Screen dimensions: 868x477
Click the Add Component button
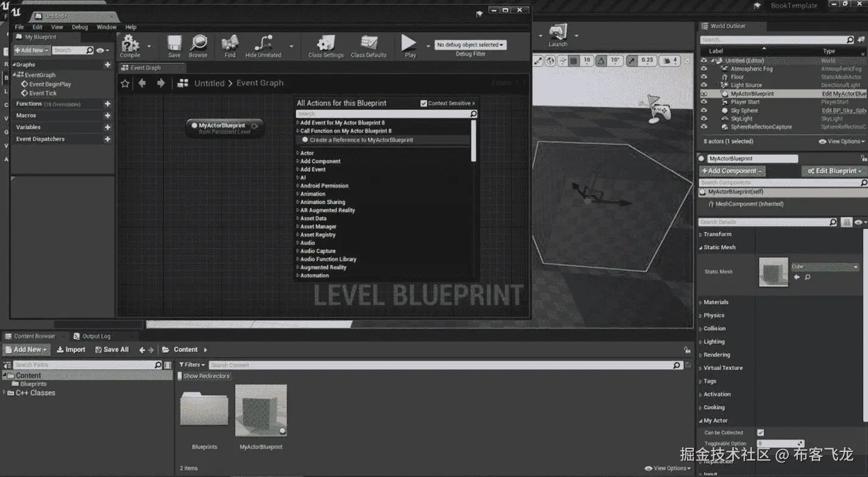pos(732,171)
